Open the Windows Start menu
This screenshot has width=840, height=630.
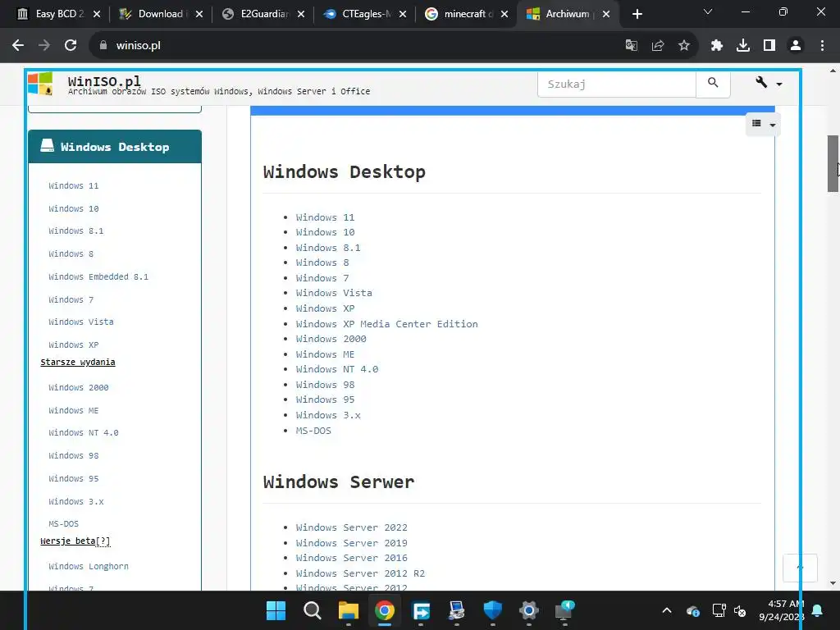point(276,610)
